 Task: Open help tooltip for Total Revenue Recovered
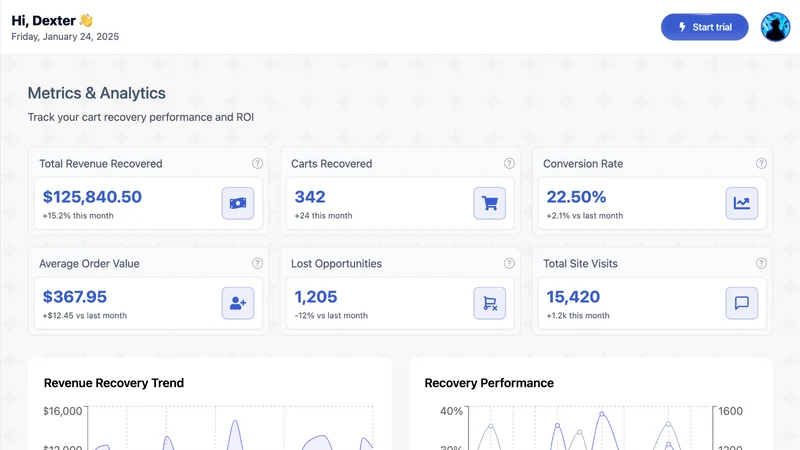257,163
